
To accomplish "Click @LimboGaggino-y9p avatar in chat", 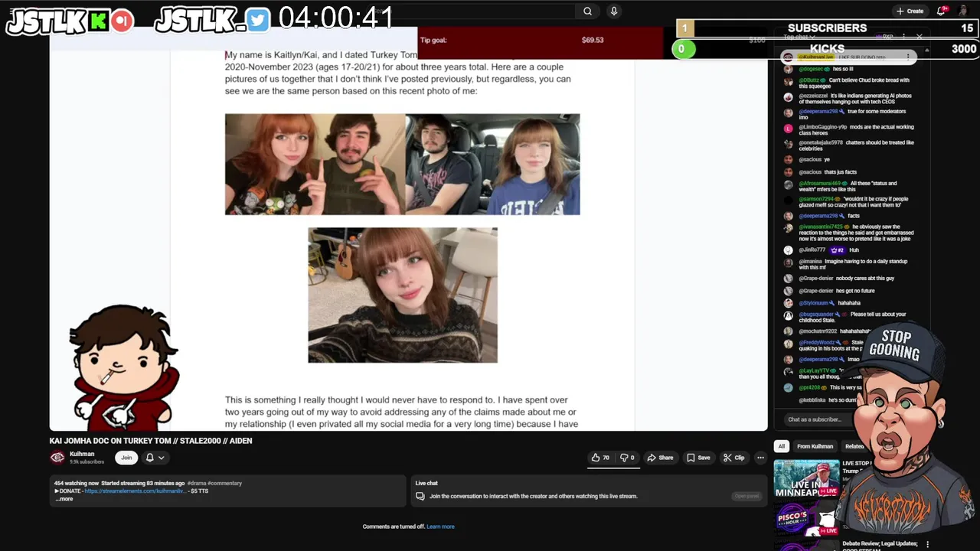I will [x=788, y=129].
